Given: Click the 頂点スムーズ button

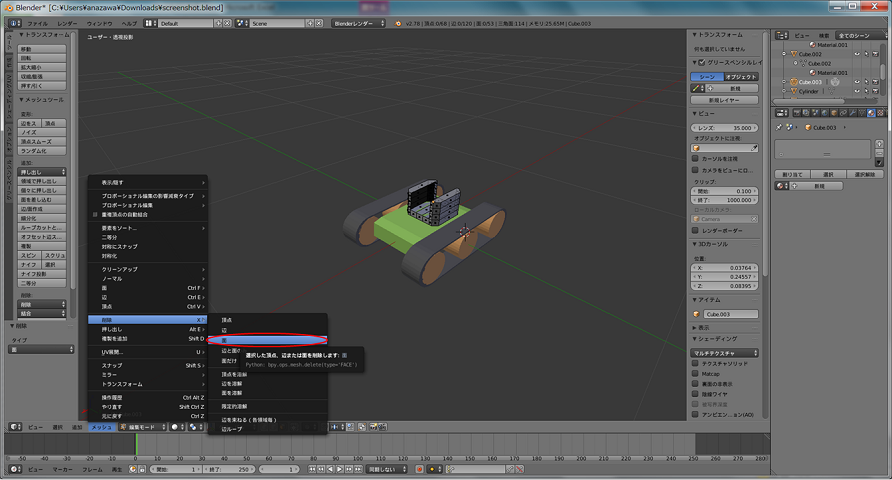Looking at the screenshot, I should (x=42, y=142).
